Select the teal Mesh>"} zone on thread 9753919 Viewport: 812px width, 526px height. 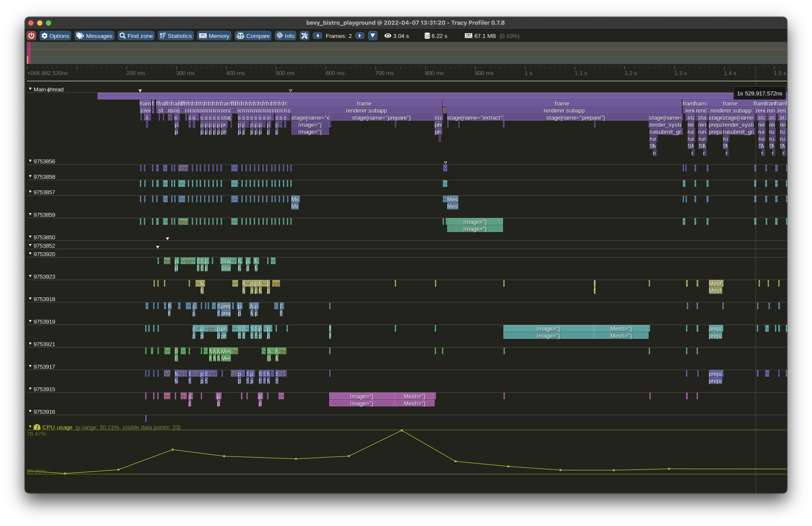(x=621, y=329)
